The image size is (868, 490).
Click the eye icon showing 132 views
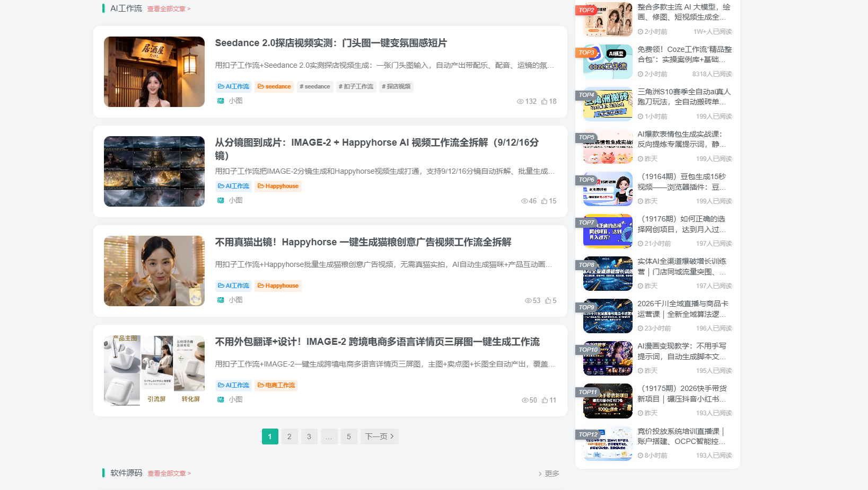click(520, 101)
